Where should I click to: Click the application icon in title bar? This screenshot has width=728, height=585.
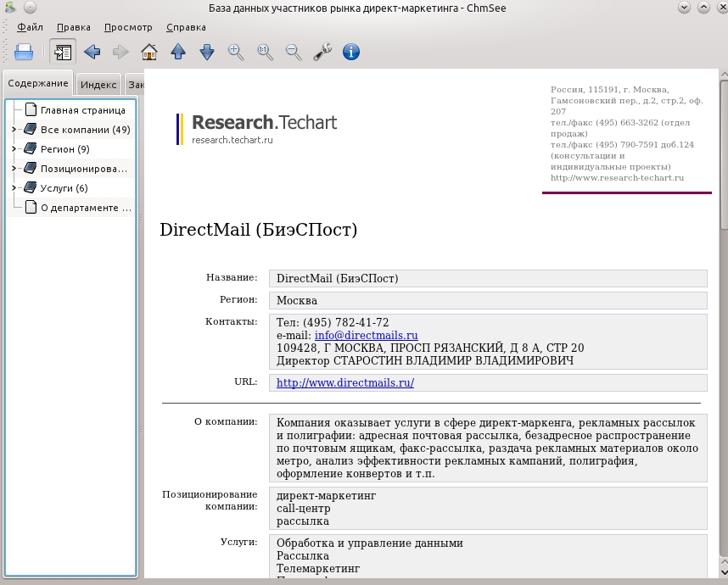coord(9,8)
